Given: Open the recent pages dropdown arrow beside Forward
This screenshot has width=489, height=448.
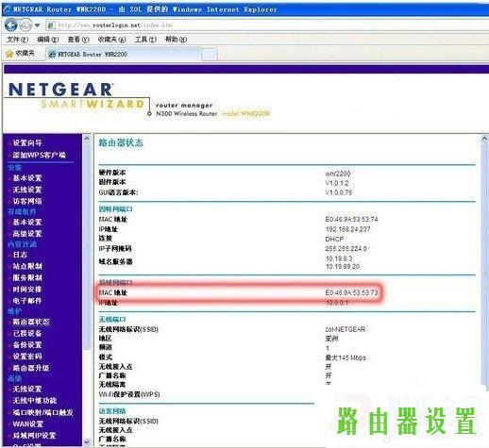Looking at the screenshot, I should pyautogui.click(x=38, y=25).
